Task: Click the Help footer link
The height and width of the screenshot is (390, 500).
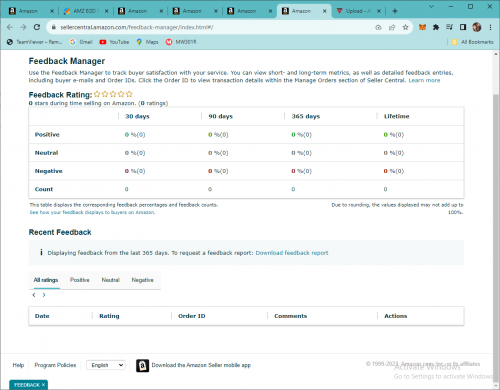Action: coord(18,365)
